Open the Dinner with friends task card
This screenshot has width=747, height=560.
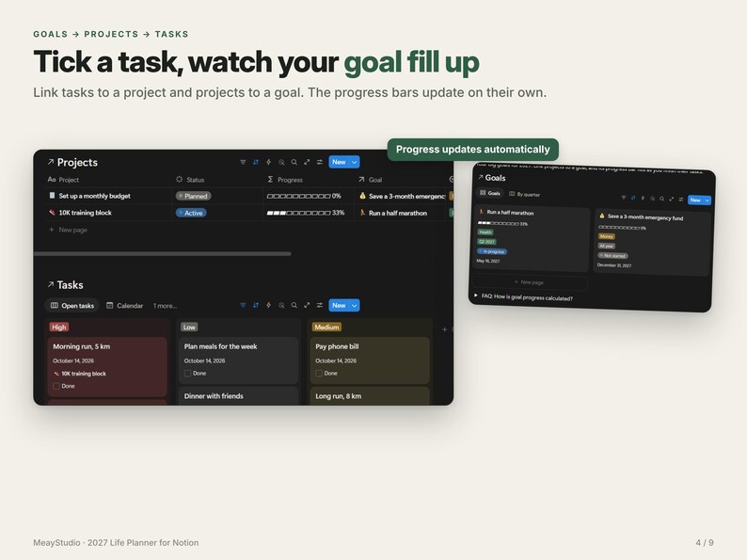coord(239,396)
